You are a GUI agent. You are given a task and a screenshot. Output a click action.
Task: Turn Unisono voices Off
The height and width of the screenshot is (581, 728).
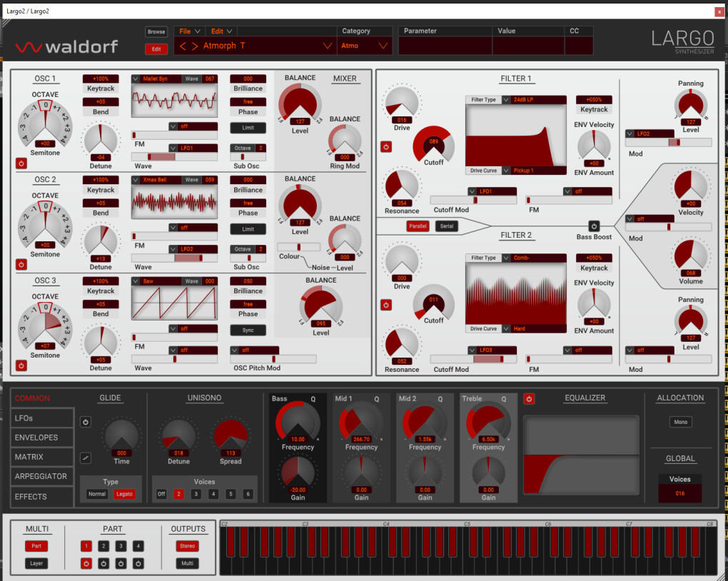click(x=161, y=494)
